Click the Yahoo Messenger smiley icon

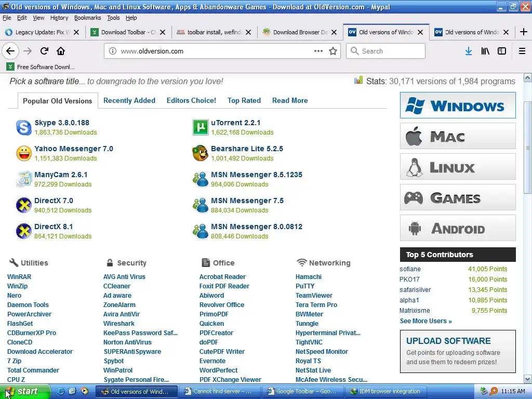[x=24, y=153]
